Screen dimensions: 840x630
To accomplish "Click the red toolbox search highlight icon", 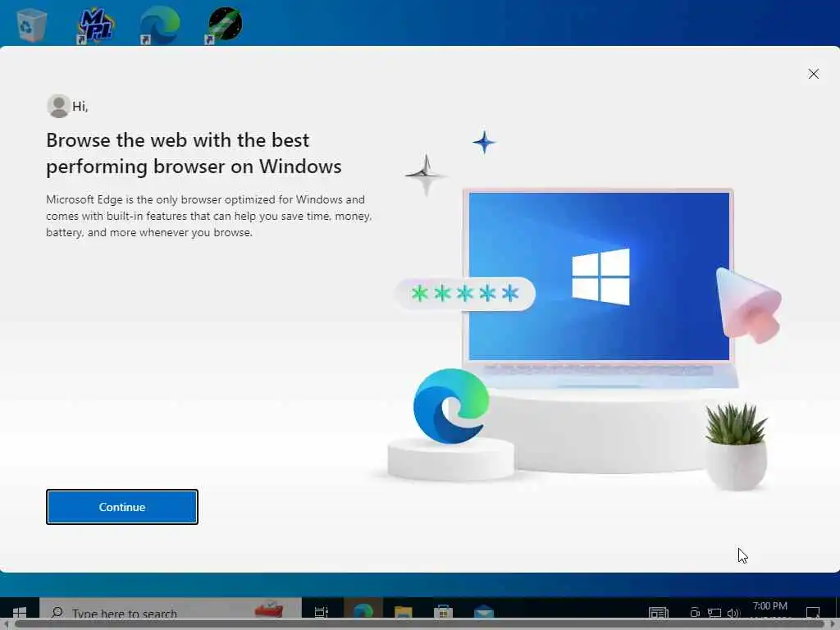I will [x=269, y=610].
